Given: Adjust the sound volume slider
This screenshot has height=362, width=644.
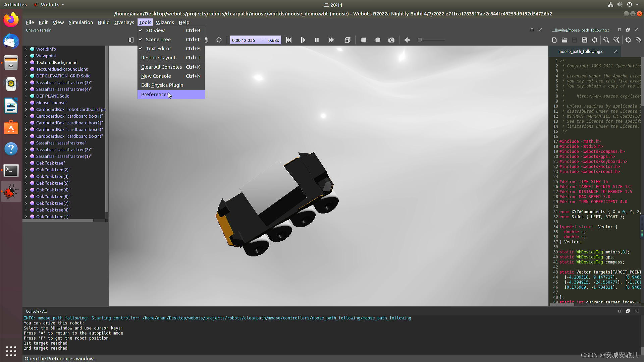Looking at the screenshot, I should pyautogui.click(x=431, y=40).
